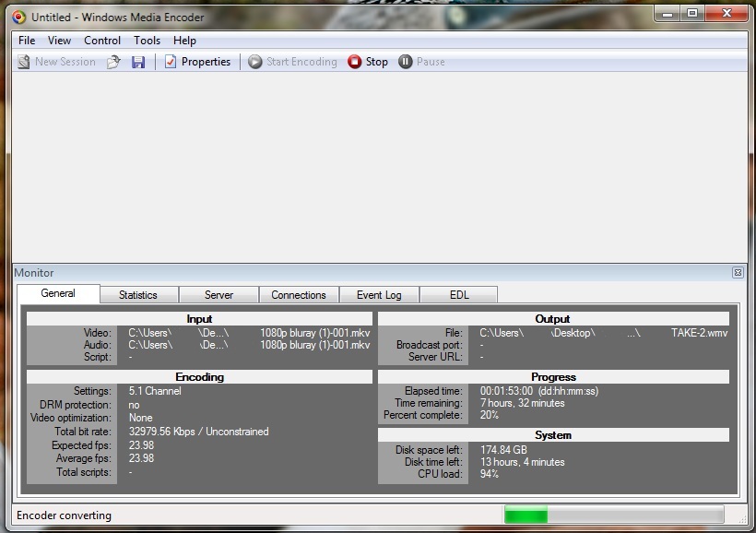
Task: Maximize the Windows Media Encoder window
Action: click(x=692, y=14)
